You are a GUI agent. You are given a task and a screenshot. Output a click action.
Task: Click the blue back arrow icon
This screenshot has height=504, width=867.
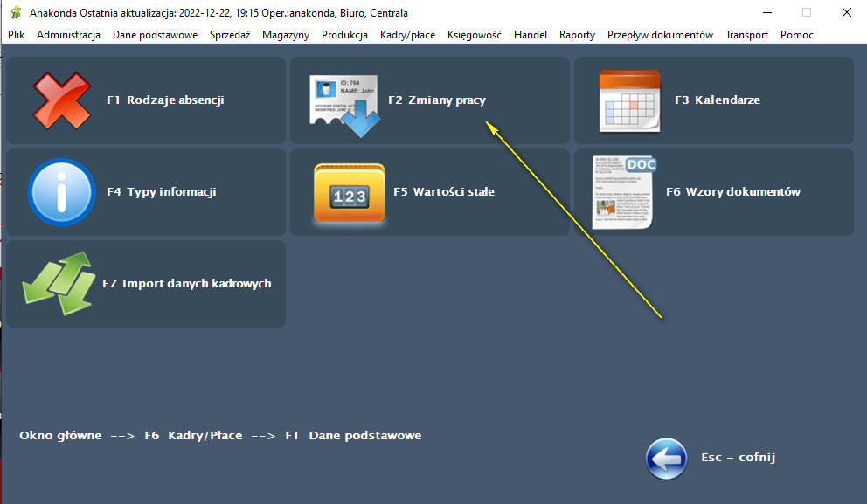pos(666,459)
